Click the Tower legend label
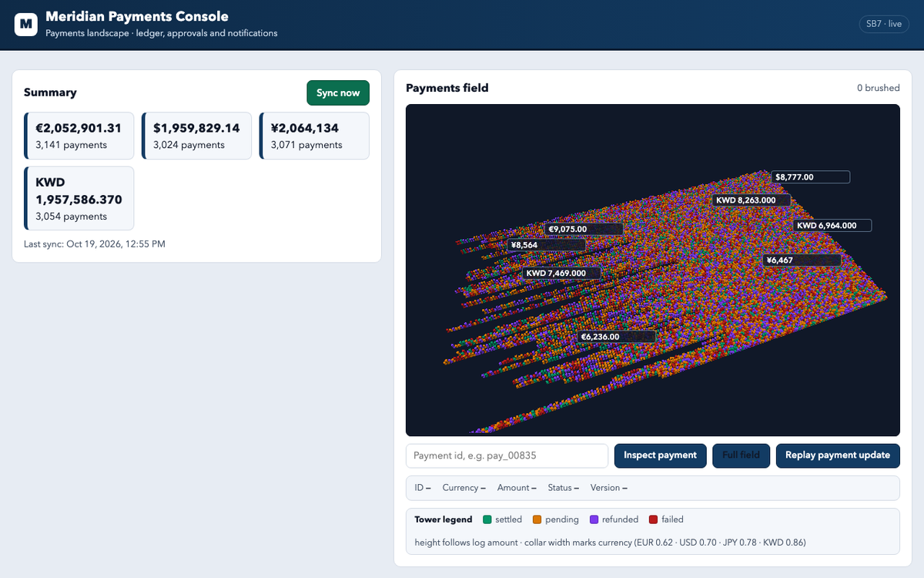This screenshot has height=578, width=924. coord(444,519)
